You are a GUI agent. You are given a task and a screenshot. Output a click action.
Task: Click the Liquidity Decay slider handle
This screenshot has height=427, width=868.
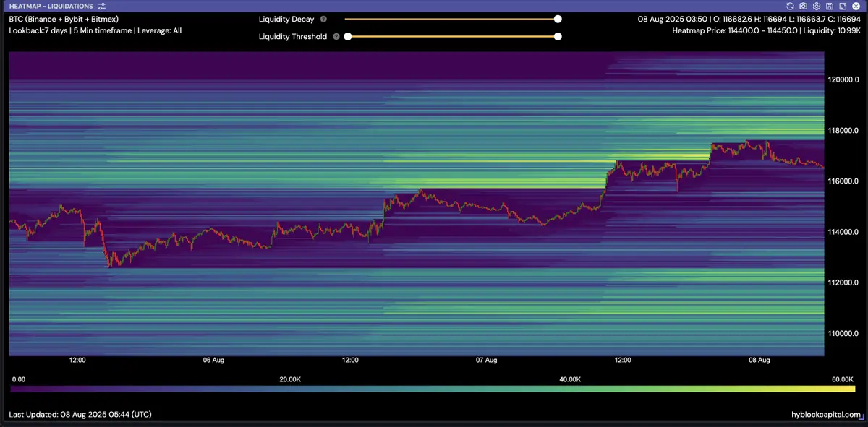(x=558, y=20)
